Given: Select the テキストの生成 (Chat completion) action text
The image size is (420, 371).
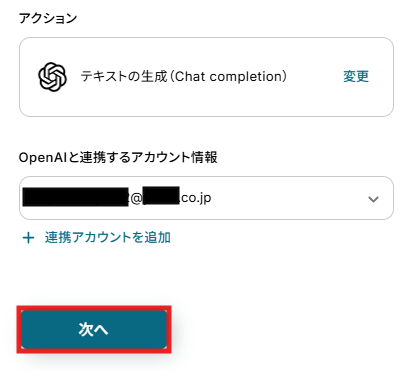Looking at the screenshot, I should tap(184, 77).
